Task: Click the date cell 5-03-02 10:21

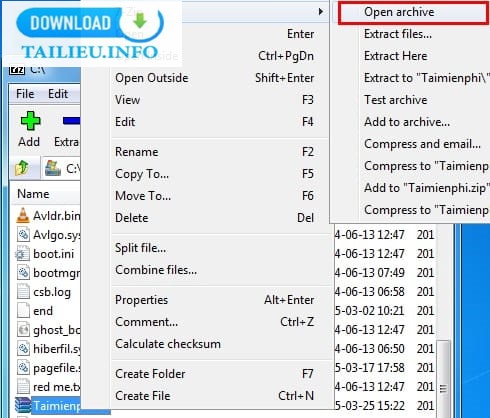Action: 369,311
